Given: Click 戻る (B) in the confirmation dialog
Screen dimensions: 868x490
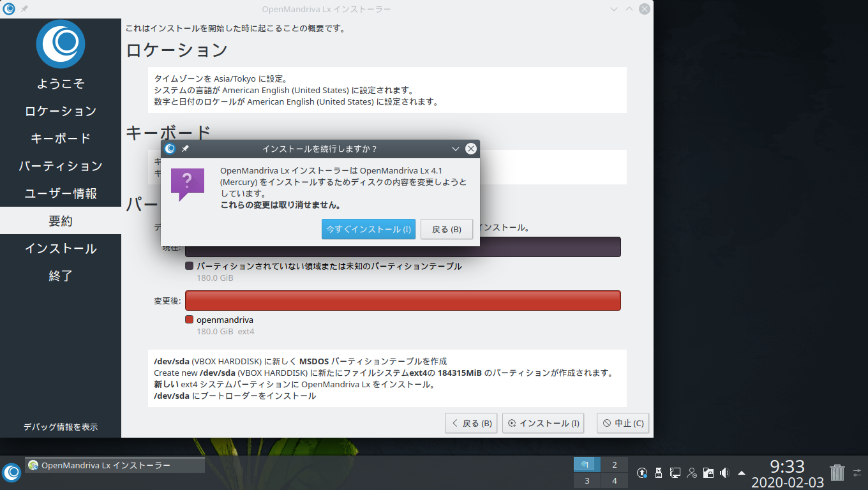Looking at the screenshot, I should (446, 229).
